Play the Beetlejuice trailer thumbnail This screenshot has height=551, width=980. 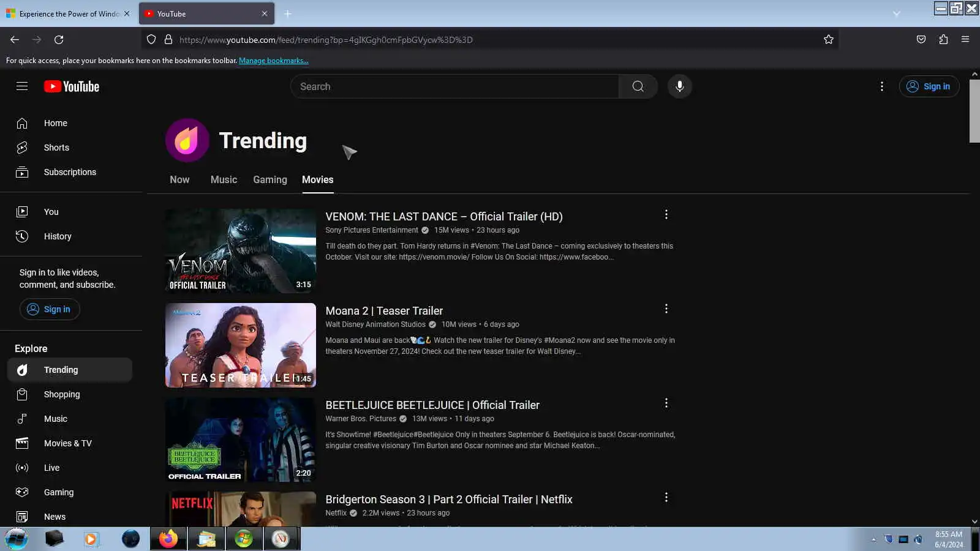click(241, 440)
